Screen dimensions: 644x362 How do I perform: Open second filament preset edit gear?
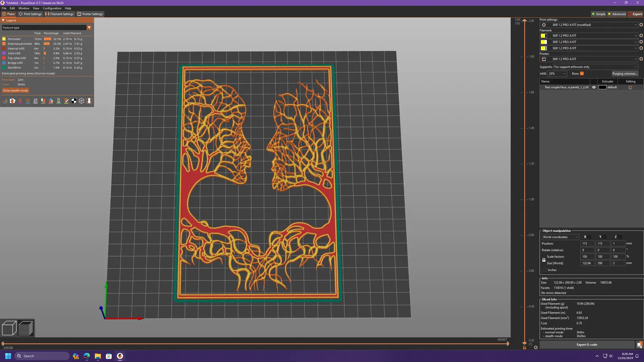coord(641,42)
